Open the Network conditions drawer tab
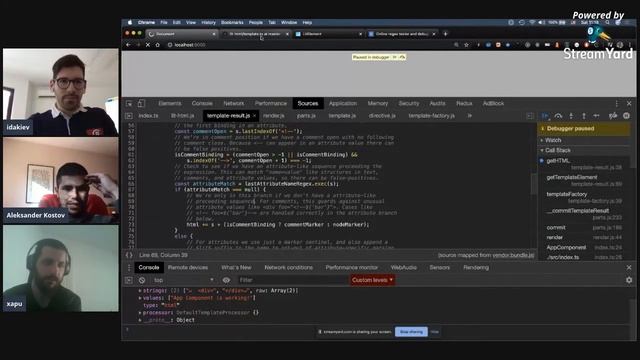This screenshot has height=360, width=640. point(289,268)
